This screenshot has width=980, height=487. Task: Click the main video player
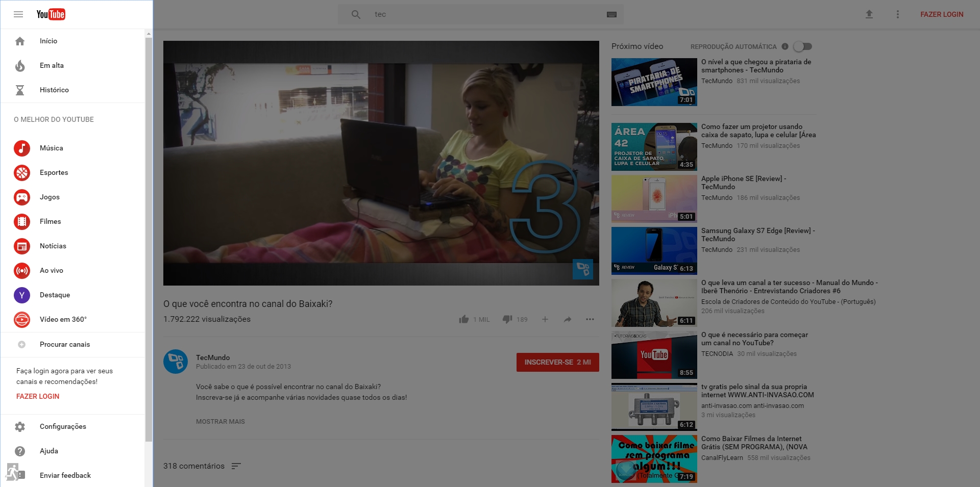click(381, 163)
